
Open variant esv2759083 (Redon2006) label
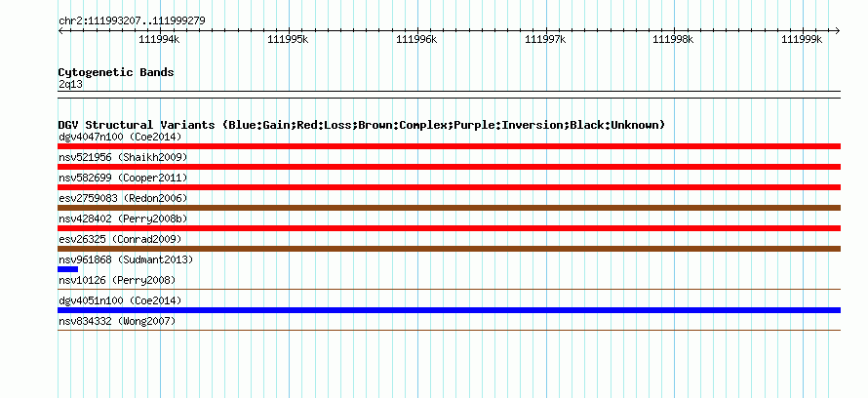point(123,198)
